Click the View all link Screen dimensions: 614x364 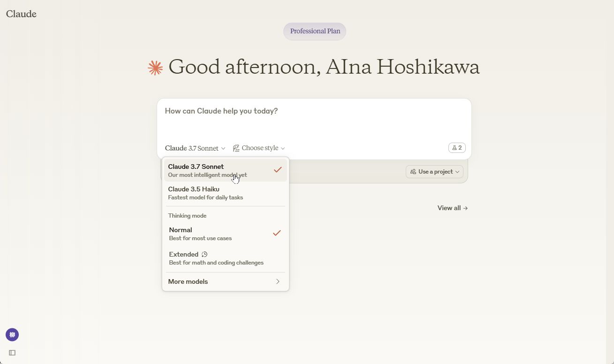pos(452,208)
